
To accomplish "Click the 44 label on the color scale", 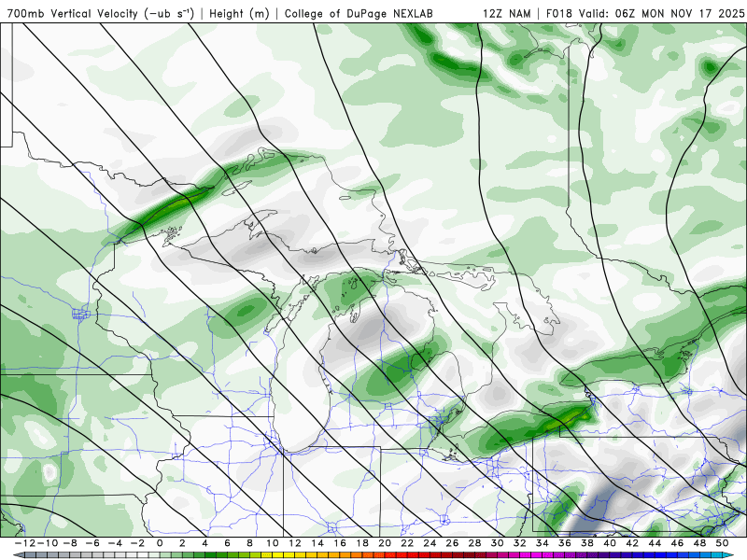I will [655, 543].
